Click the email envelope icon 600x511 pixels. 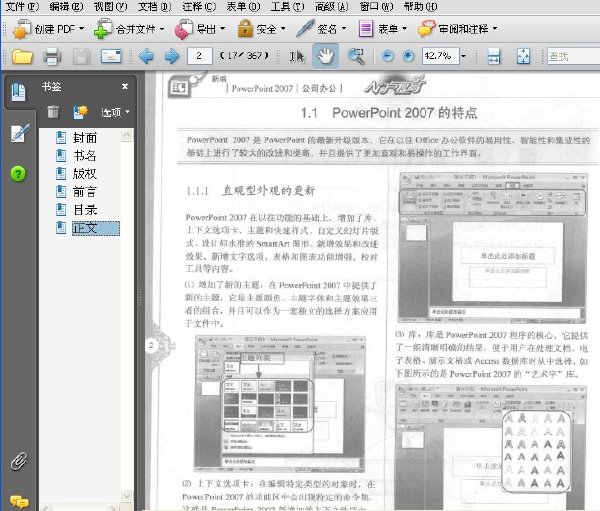pos(111,56)
